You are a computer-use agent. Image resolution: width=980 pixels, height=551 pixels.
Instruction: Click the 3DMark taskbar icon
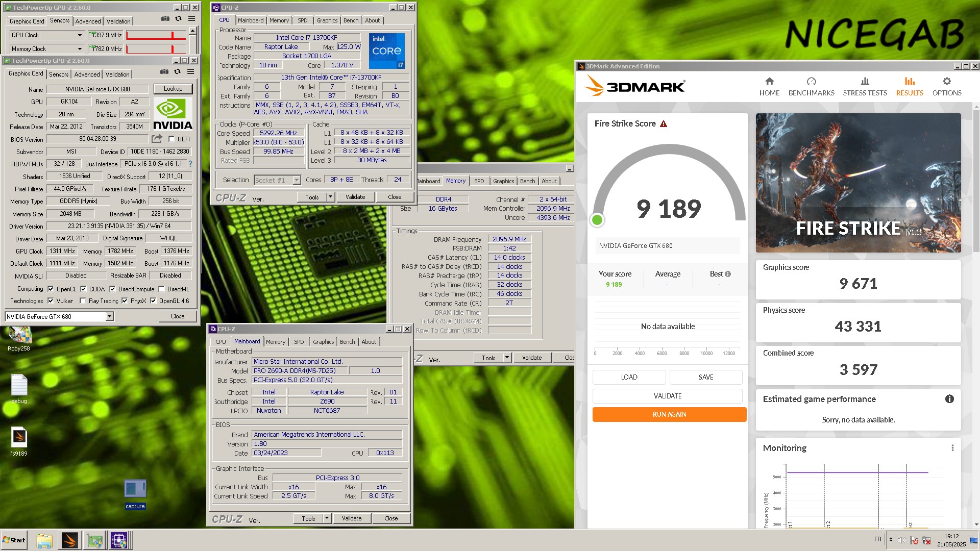coord(69,540)
